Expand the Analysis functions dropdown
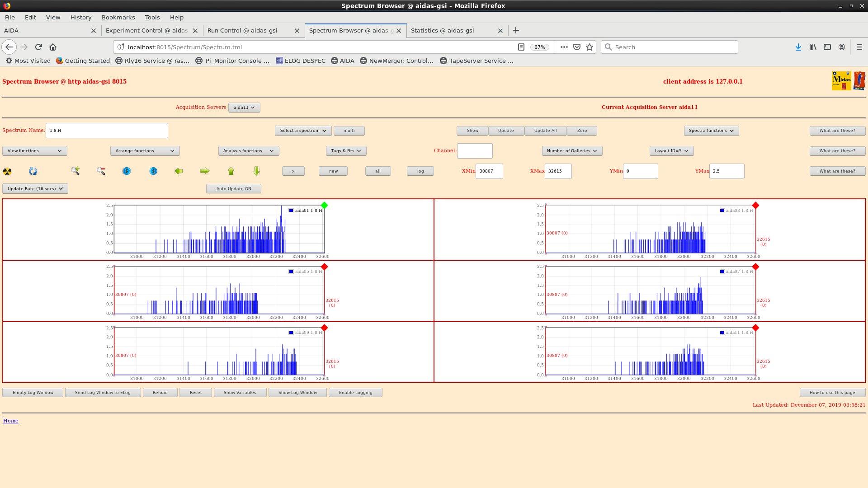 (x=249, y=151)
